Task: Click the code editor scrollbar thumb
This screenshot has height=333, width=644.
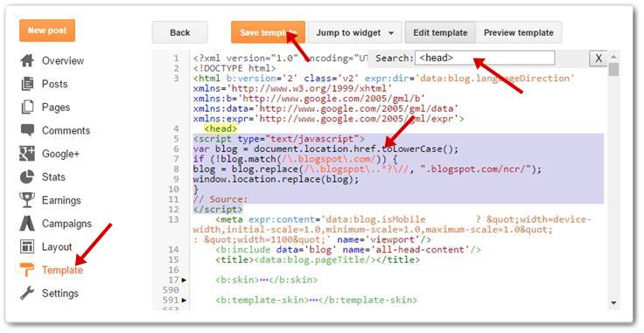Action: 613,69
